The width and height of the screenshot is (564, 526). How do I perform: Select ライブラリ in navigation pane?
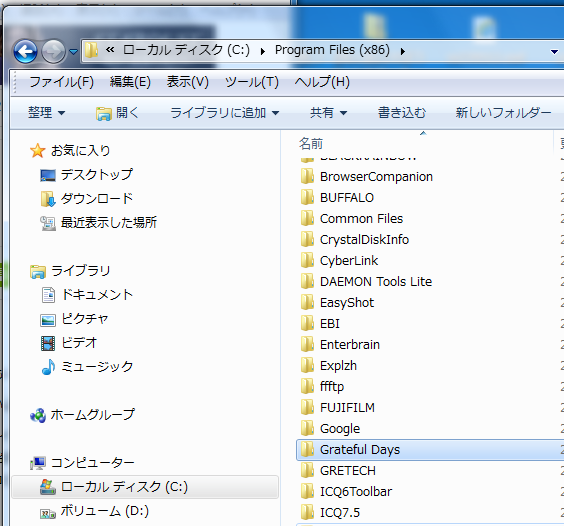coord(70,271)
